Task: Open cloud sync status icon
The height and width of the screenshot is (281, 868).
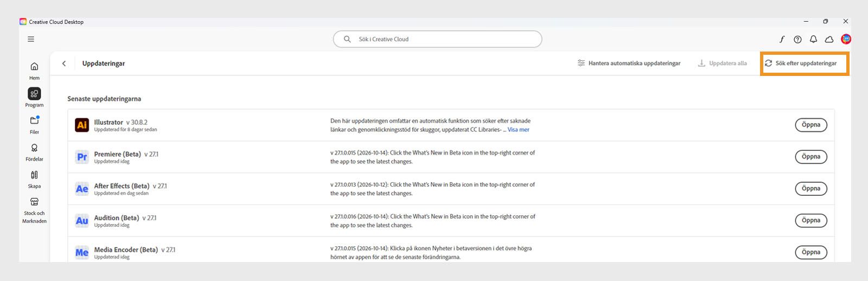Action: click(829, 39)
